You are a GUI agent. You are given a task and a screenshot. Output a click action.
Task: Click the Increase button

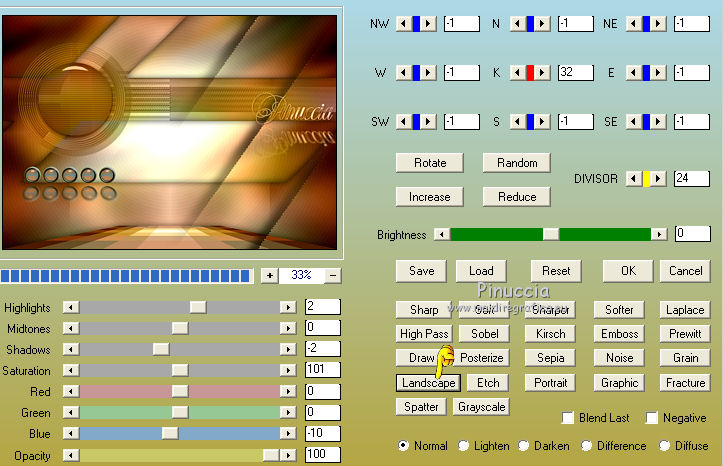pos(430,197)
